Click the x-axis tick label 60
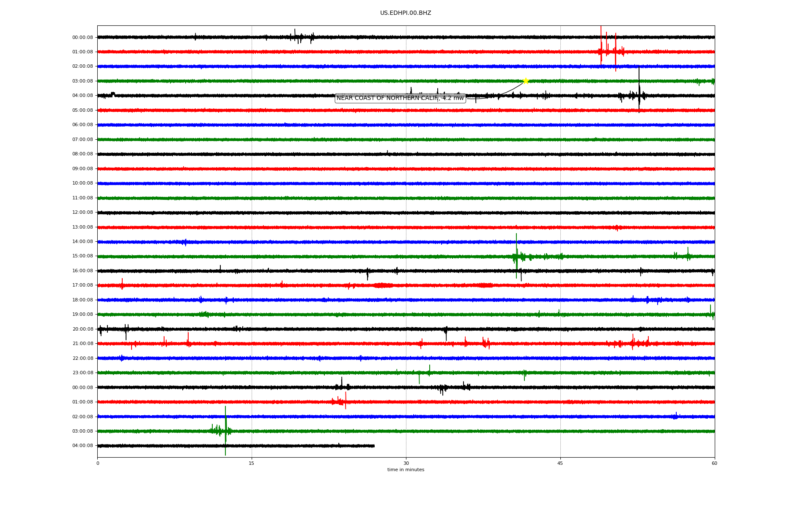The image size is (812, 508). coord(714,463)
